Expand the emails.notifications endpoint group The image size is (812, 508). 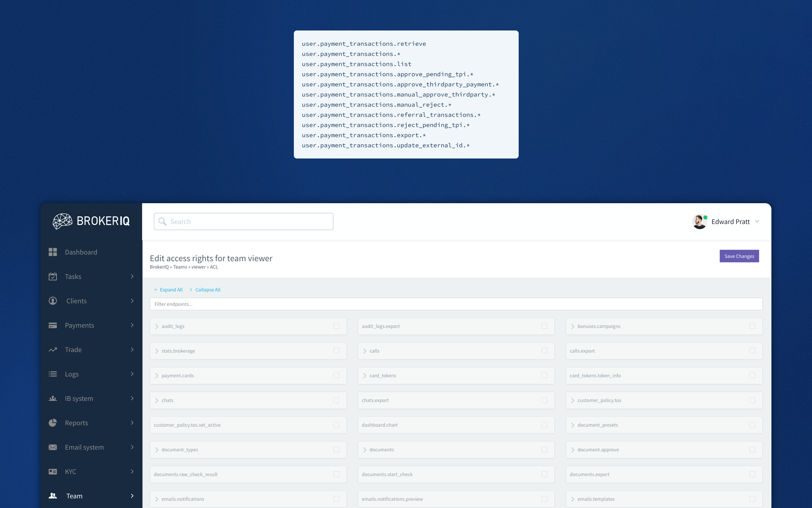point(157,499)
